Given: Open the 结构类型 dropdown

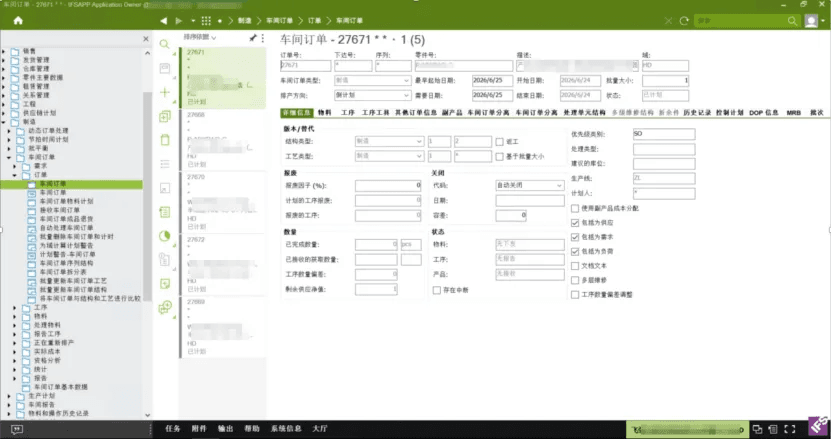Looking at the screenshot, I should click(x=390, y=142).
